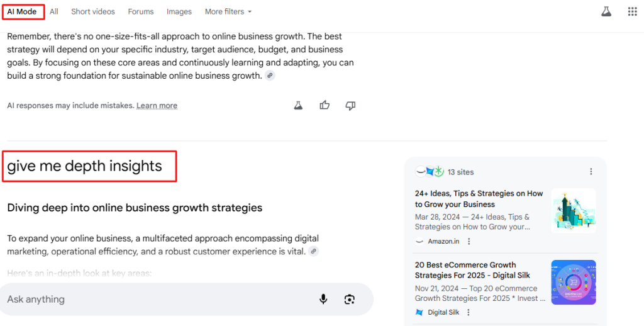Open the Digital Silk result options menu

(x=469, y=312)
